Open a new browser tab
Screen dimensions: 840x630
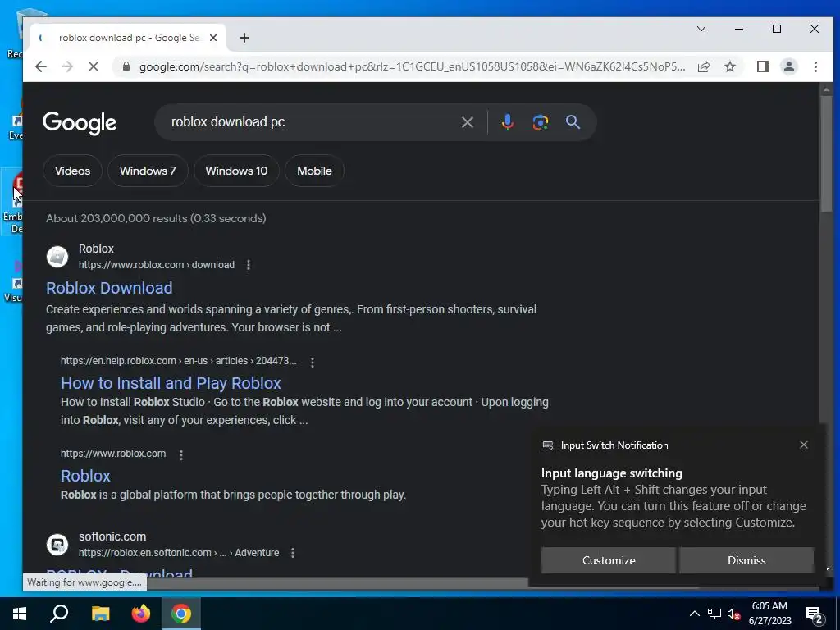click(x=244, y=38)
